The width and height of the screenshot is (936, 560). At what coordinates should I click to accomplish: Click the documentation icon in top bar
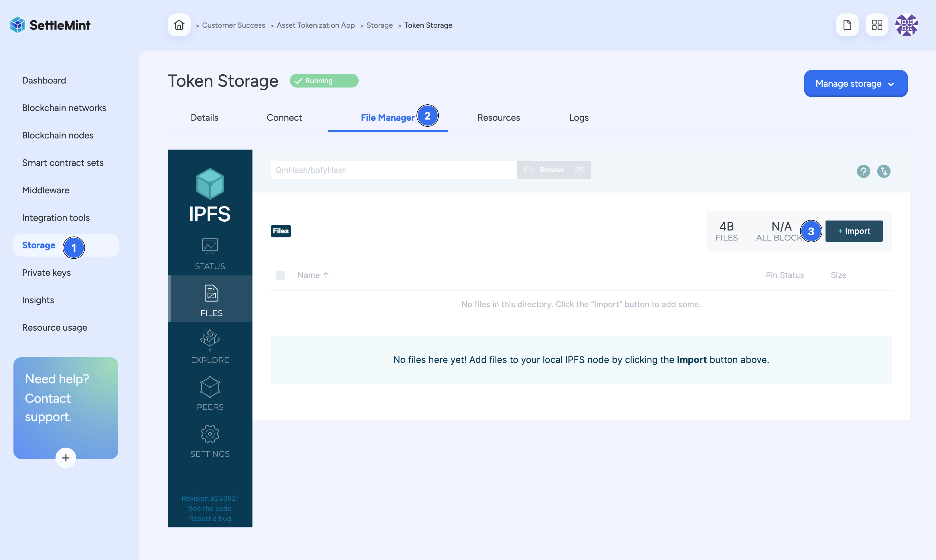(847, 25)
